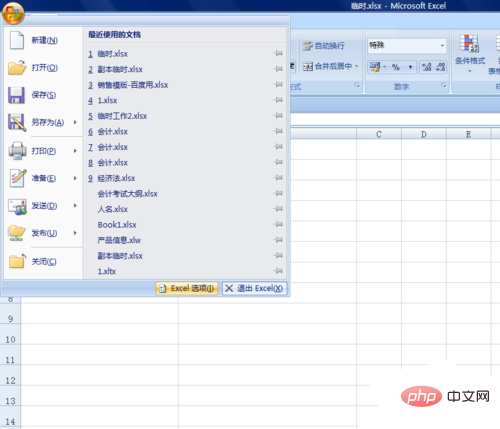This screenshot has width=500, height=429.
Task: Pin recent entry 6 会计.xlsx
Action: coord(278,131)
